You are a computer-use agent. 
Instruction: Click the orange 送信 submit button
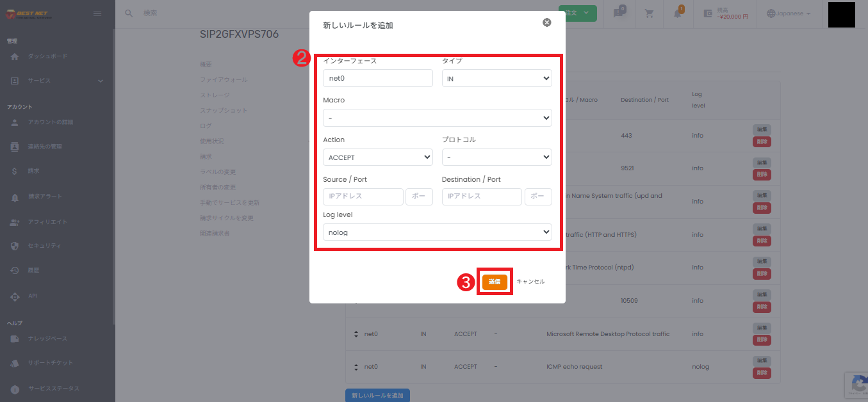coord(495,282)
